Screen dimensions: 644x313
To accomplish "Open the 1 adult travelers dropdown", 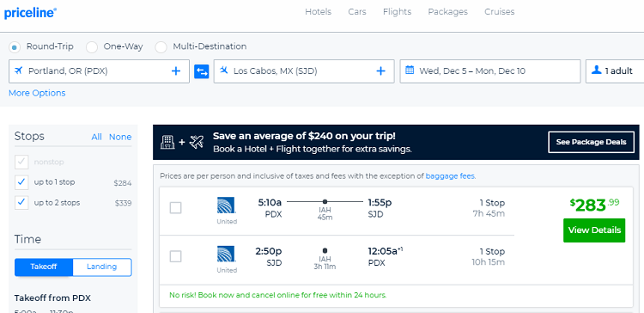I will click(x=615, y=71).
